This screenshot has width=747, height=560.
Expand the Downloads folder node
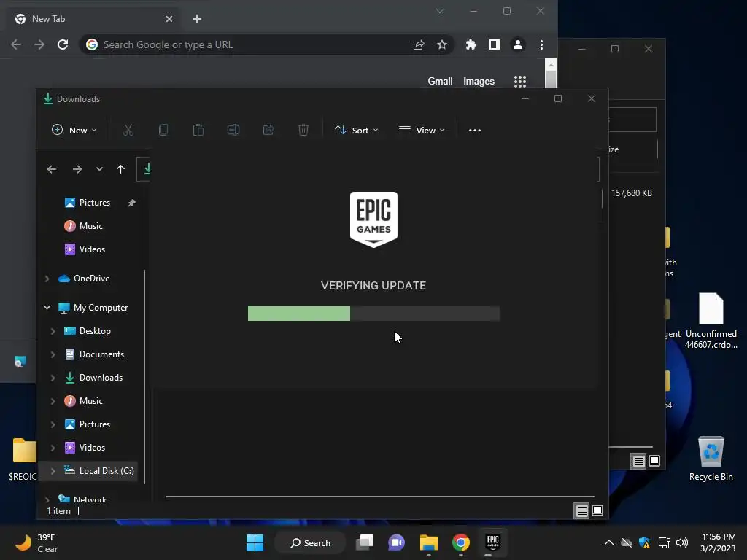(53, 378)
